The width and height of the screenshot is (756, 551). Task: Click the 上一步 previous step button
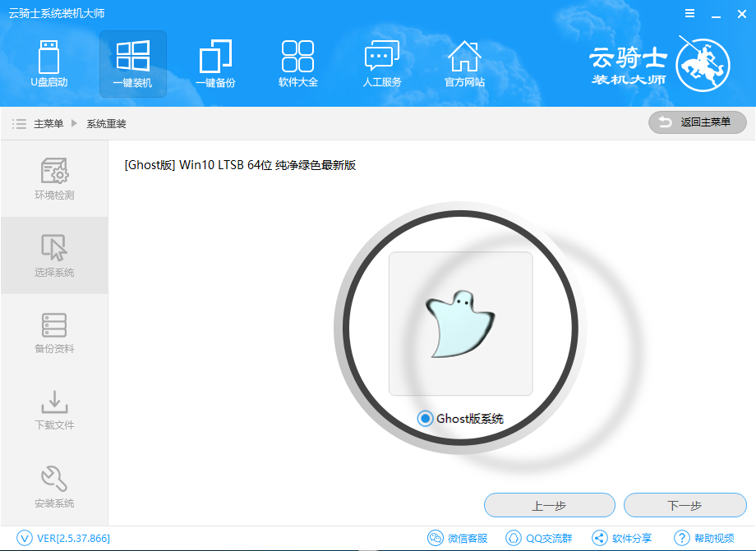(549, 505)
